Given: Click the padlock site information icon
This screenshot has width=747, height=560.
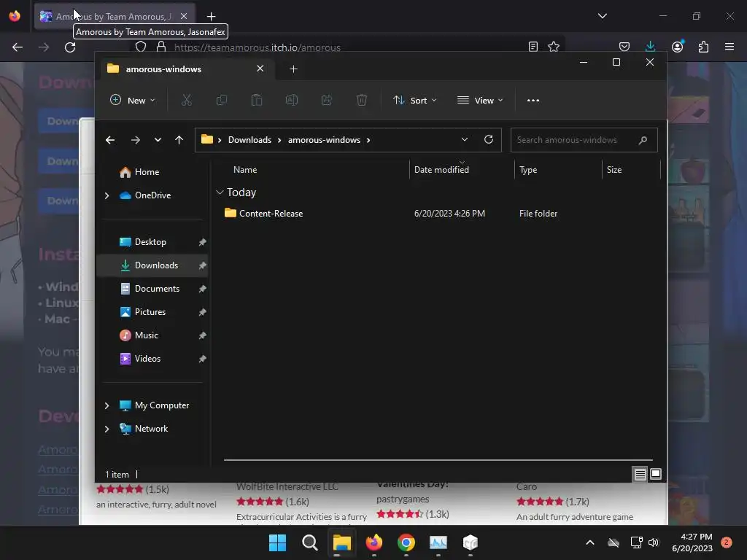Looking at the screenshot, I should (161, 47).
